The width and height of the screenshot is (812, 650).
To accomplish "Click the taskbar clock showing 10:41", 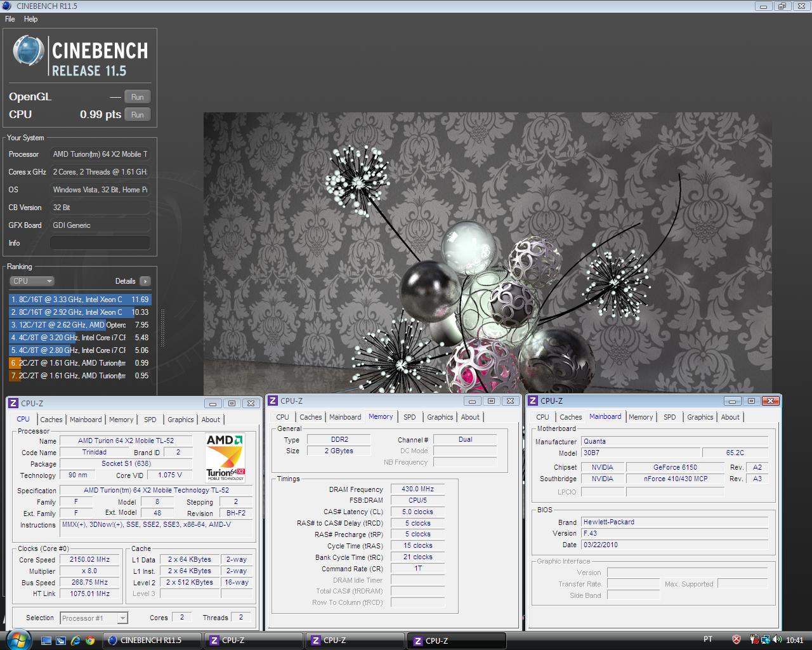I will point(794,640).
